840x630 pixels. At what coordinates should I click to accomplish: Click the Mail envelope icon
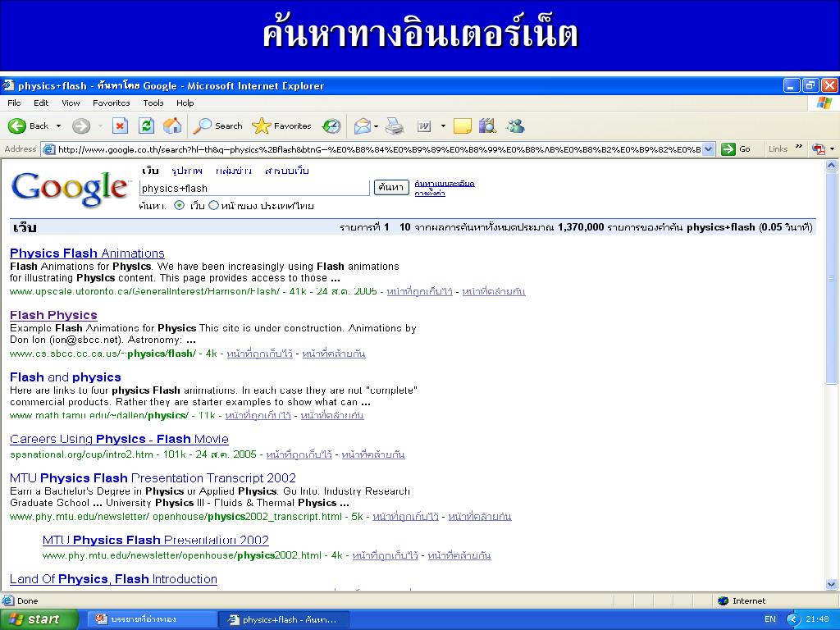point(362,126)
